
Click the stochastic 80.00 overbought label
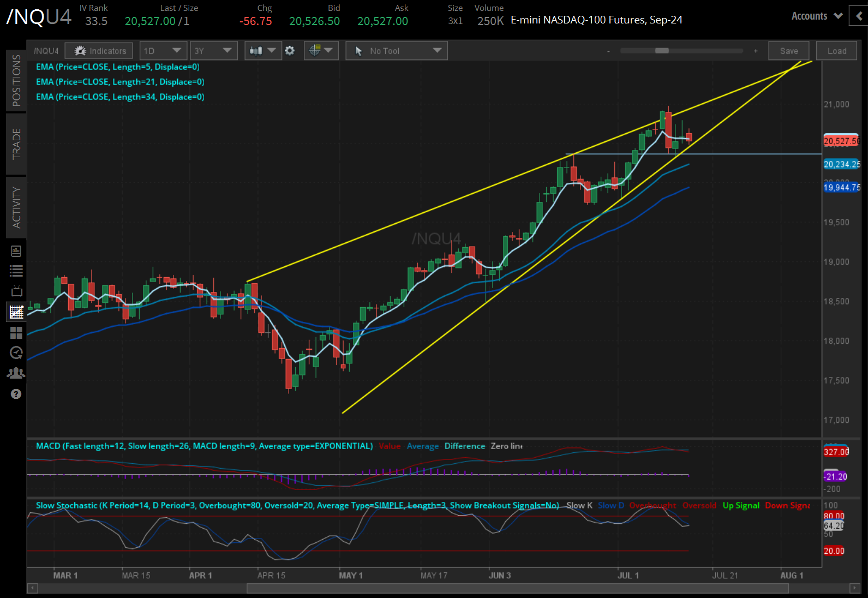point(834,516)
